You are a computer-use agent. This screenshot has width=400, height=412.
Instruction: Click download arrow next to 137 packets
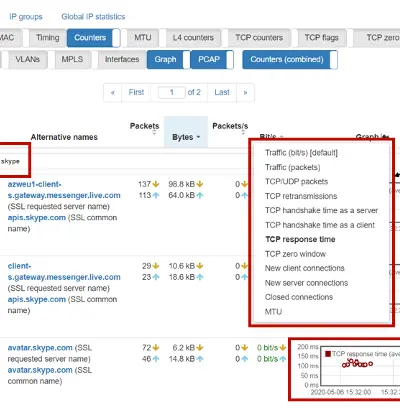(156, 184)
